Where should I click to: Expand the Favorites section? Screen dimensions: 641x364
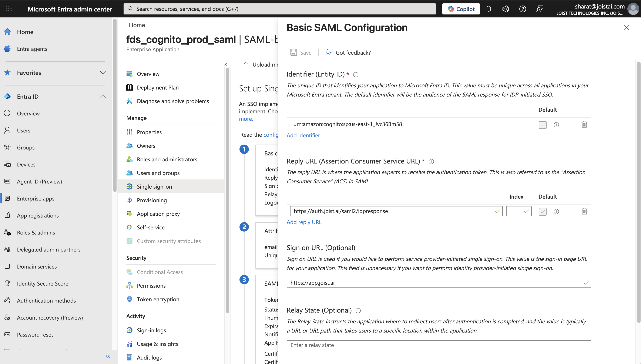click(x=103, y=73)
